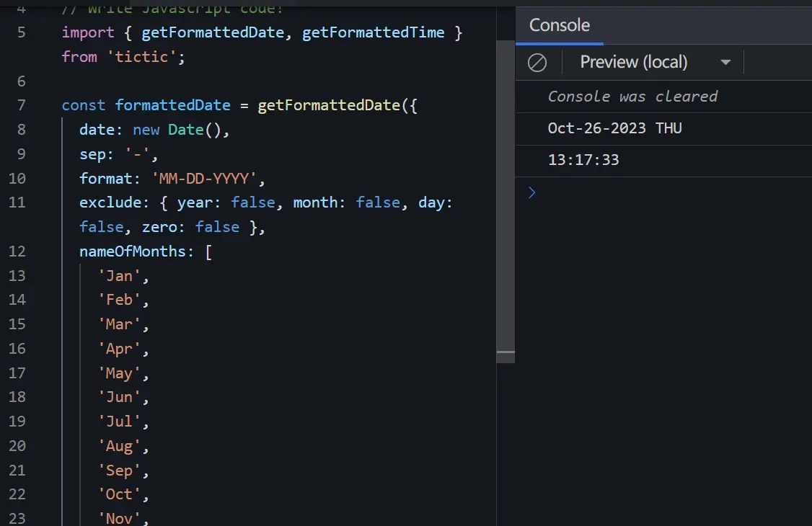The image size is (812, 526).
Task: Click the 13:17:33 console output
Action: click(x=583, y=159)
